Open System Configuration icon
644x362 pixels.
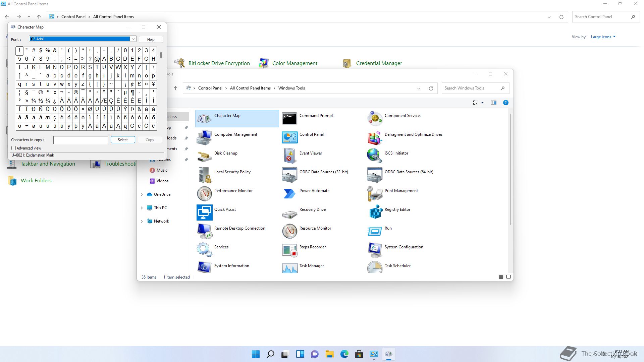click(x=375, y=250)
